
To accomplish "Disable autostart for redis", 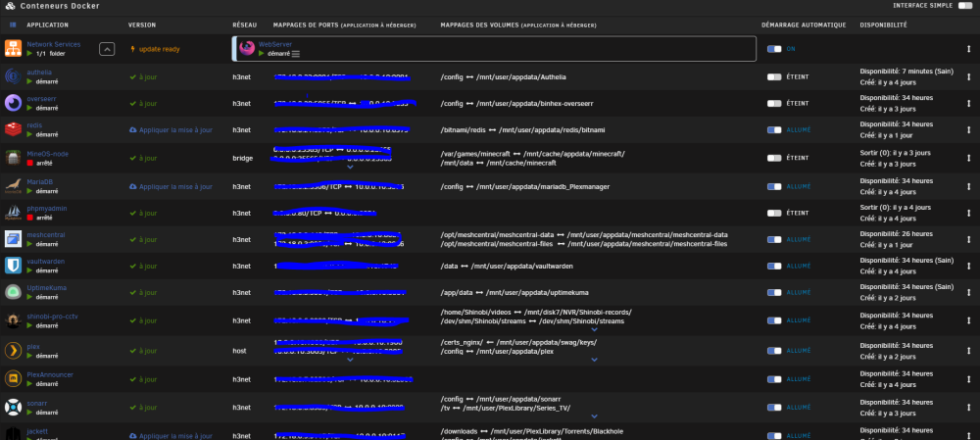I will (774, 130).
